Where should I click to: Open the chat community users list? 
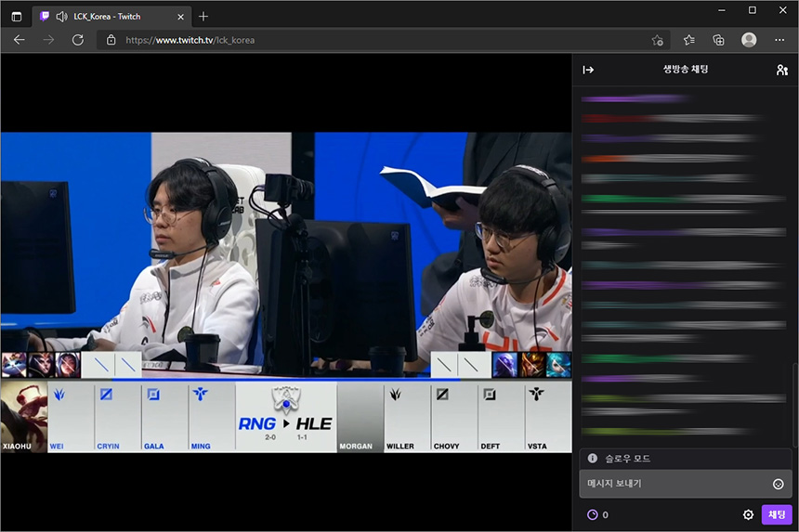point(781,70)
